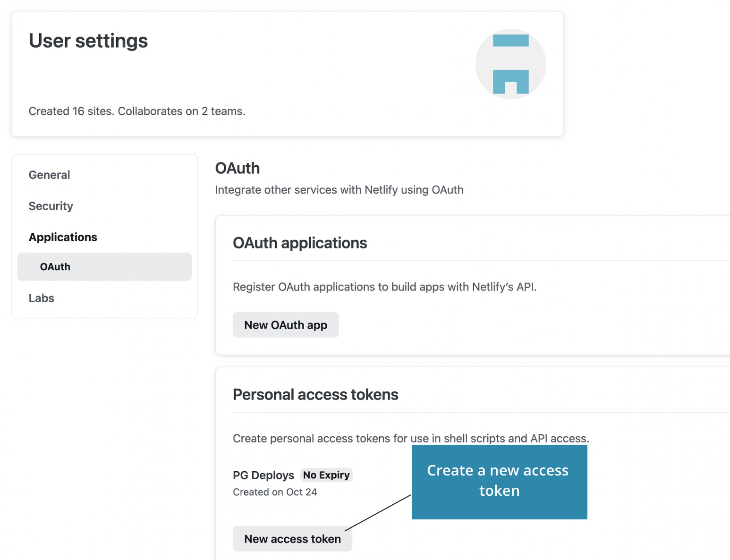Screen dimensions: 730x560
Task: Click Register OAuth applications description text
Action: click(x=385, y=287)
